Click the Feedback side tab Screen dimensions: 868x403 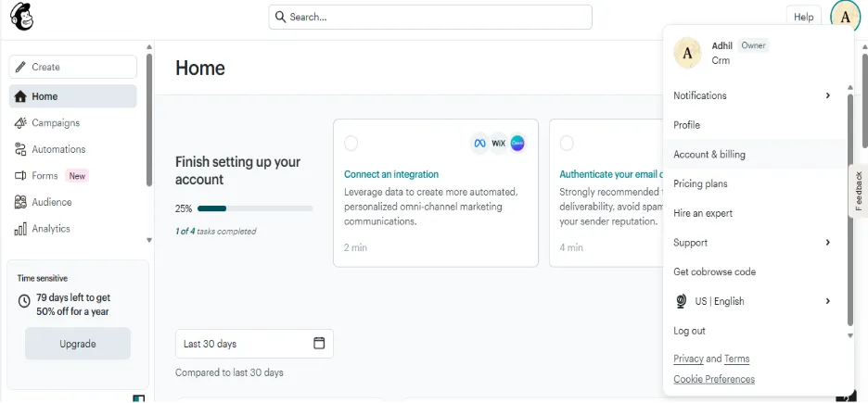coord(859,191)
